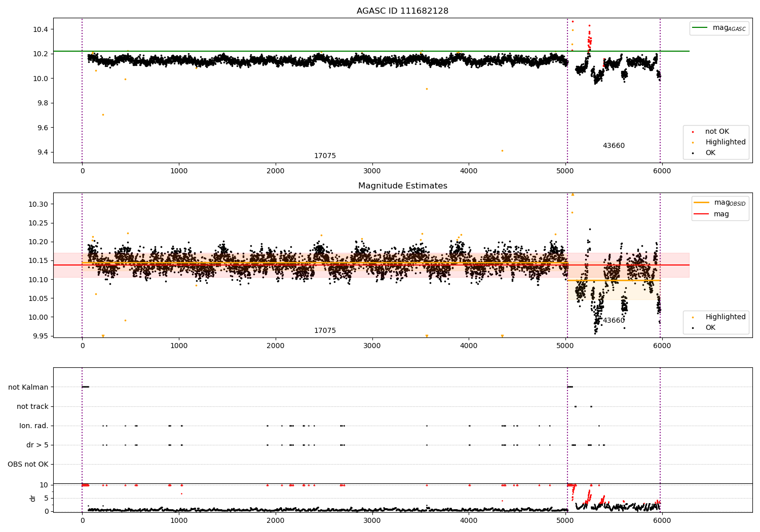Click the red 'not OK' legend marker dot
Viewport: 760px width, 532px height.
point(693,132)
